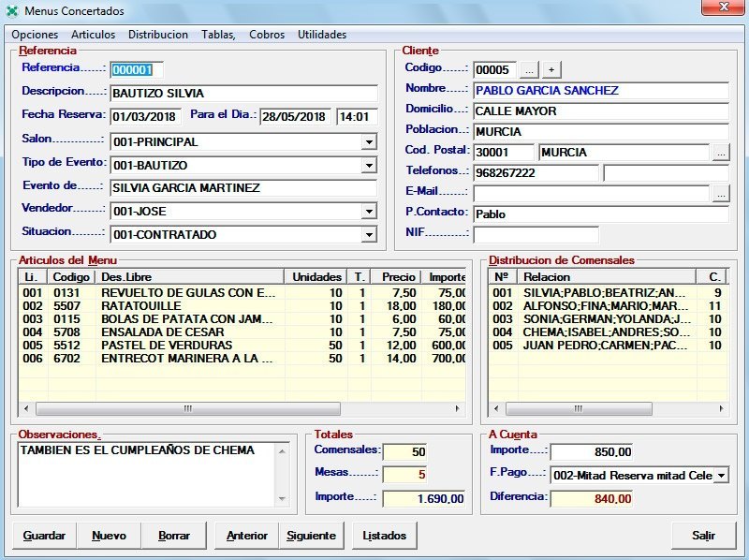
Task: Open the postal code lookup button
Action: pyautogui.click(x=720, y=153)
